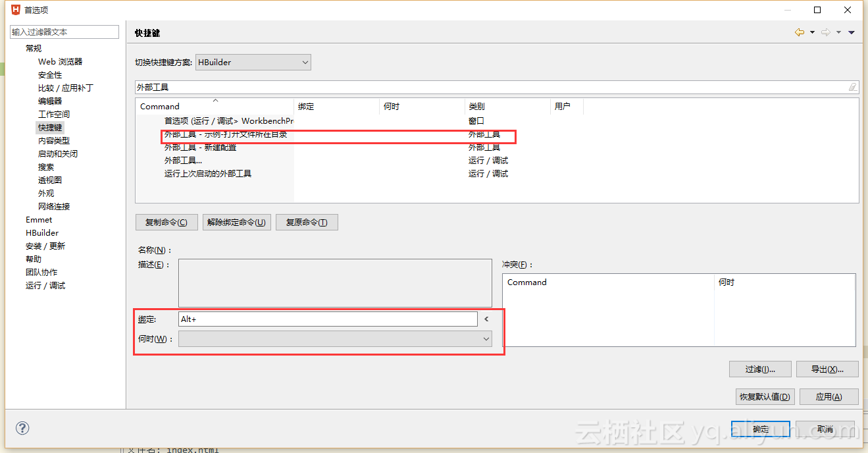Click the 描述 text area
The height and width of the screenshot is (453, 868).
click(335, 282)
